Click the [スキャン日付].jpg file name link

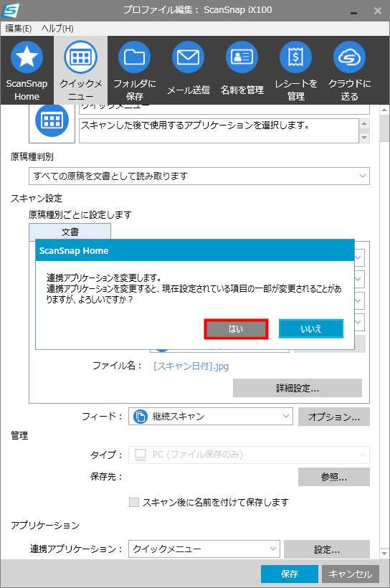[x=191, y=366]
